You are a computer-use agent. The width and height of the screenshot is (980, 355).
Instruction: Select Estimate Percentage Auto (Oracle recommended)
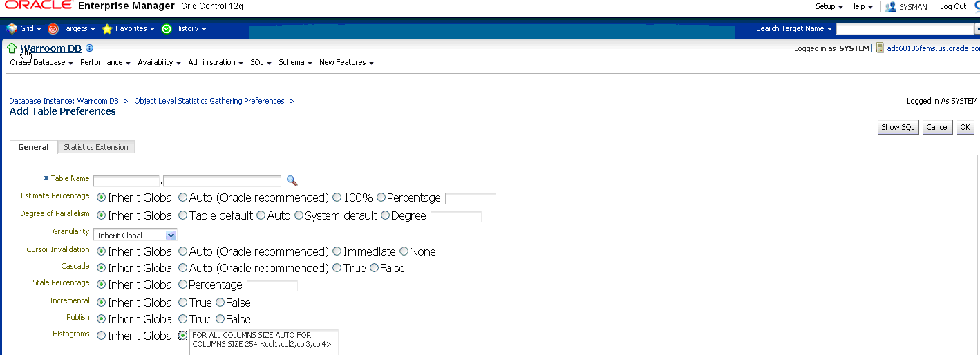183,198
